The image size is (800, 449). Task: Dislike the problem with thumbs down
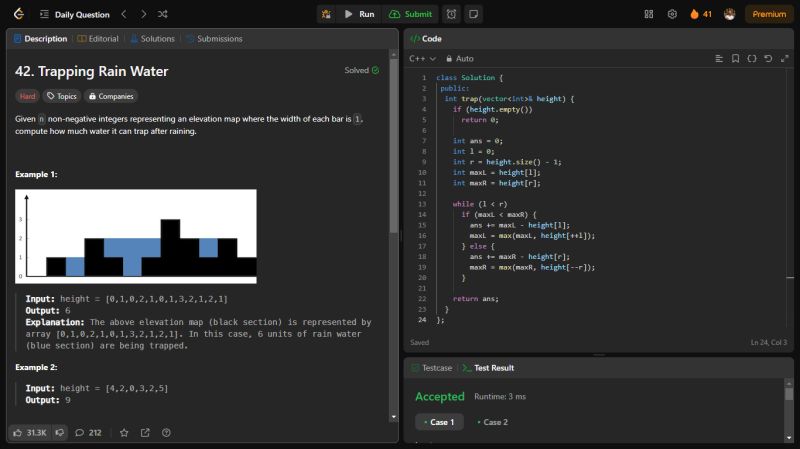pos(60,433)
